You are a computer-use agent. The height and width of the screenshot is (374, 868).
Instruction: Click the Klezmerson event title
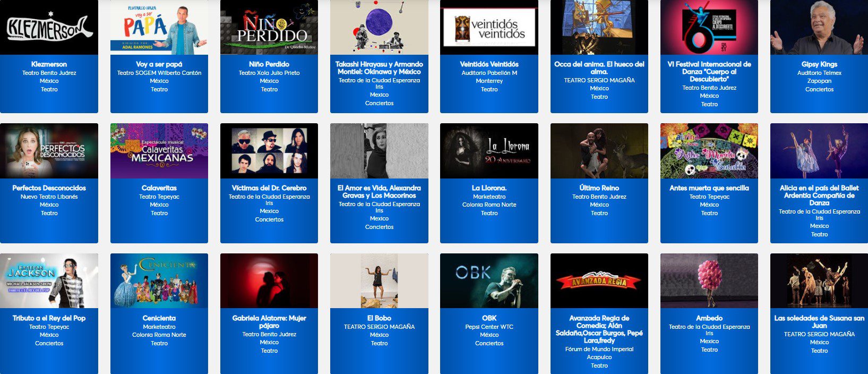(49, 64)
